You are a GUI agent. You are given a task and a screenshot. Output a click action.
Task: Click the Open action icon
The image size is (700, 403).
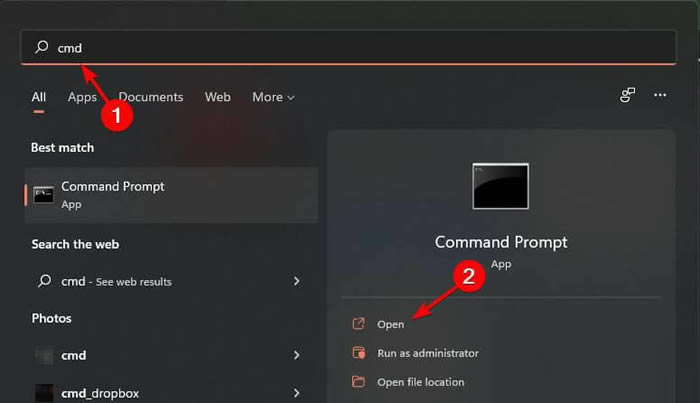358,324
